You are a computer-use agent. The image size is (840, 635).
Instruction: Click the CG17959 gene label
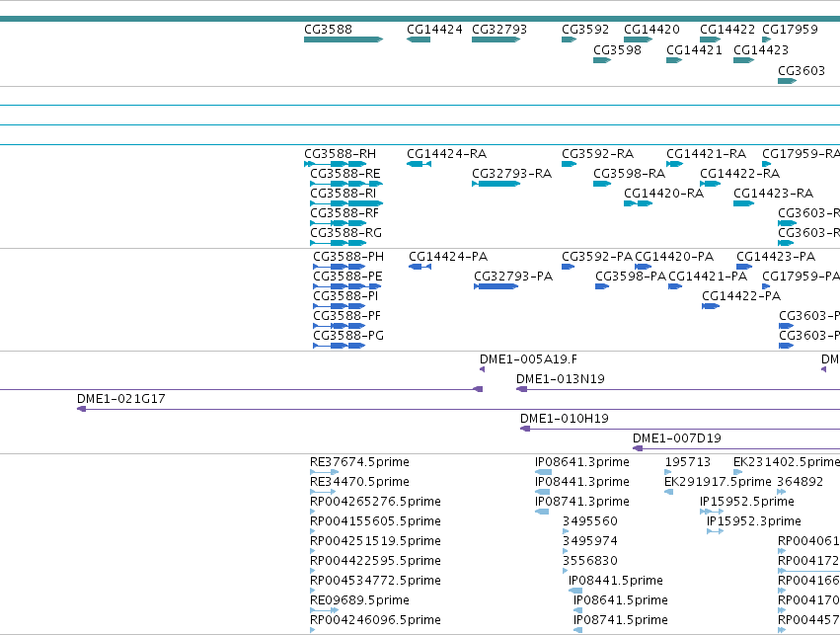point(790,30)
